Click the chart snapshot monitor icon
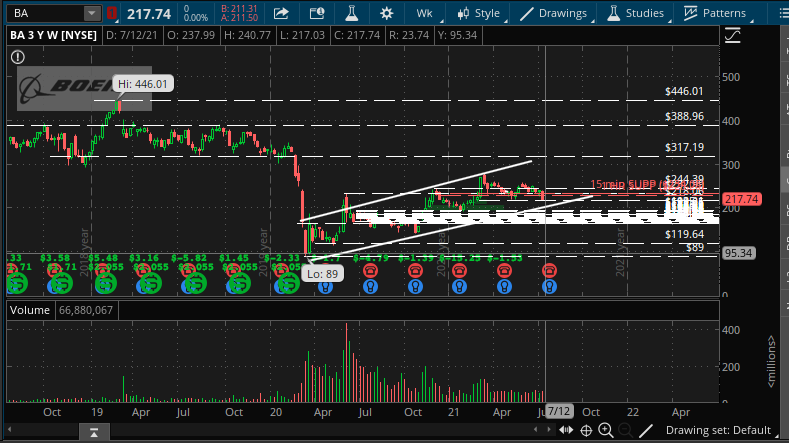The image size is (789, 443). click(317, 13)
